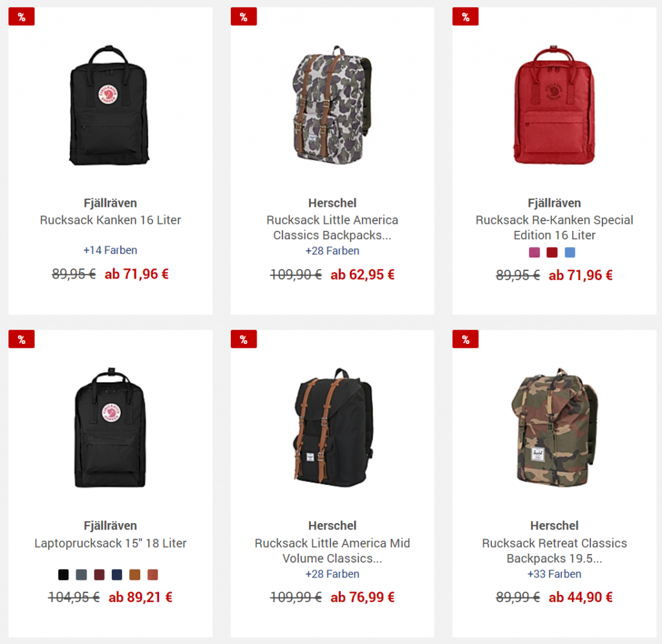Click the sale badge on Little America Mid Volume card
This screenshot has height=644, width=662.
coord(244,339)
